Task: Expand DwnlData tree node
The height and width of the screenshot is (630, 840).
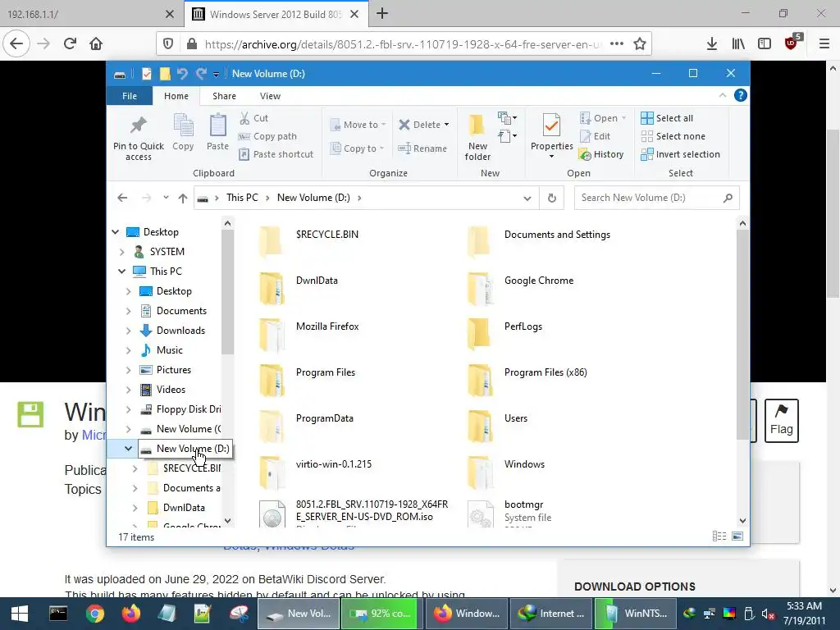Action: [135, 508]
